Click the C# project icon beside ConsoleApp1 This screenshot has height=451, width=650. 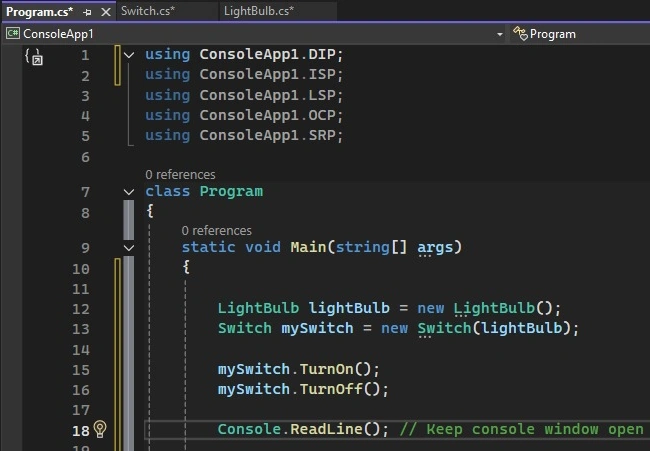click(12, 34)
